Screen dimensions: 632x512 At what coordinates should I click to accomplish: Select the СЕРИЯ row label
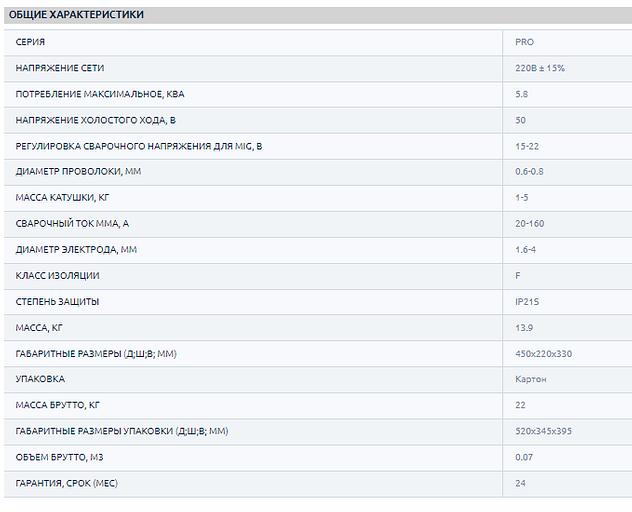coord(30,42)
